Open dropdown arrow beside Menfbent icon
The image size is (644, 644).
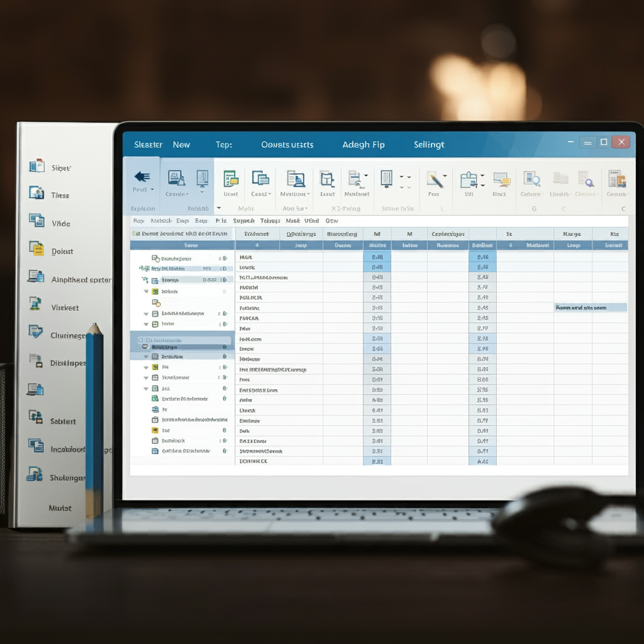click(x=366, y=175)
